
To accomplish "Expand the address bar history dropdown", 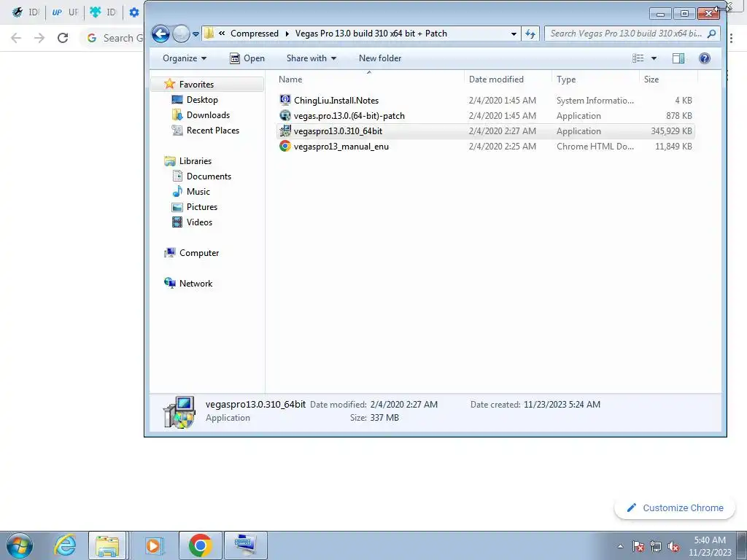I will 514,34.
